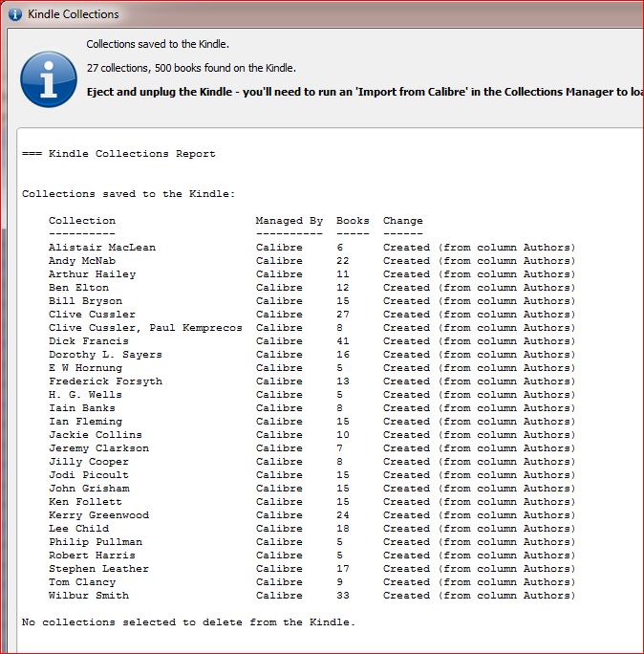Click the Kindle Collections title bar icon
Screen dimensions: 644x654
(x=15, y=14)
